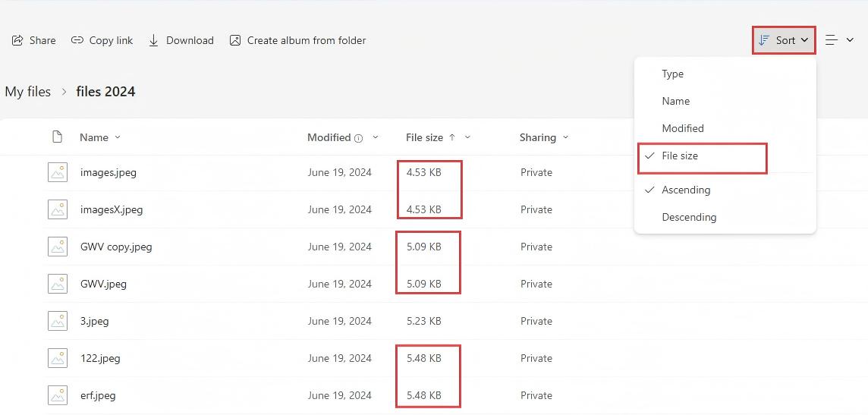Open GWV copy.jpeg file
Image resolution: width=868 pixels, height=415 pixels.
point(116,247)
